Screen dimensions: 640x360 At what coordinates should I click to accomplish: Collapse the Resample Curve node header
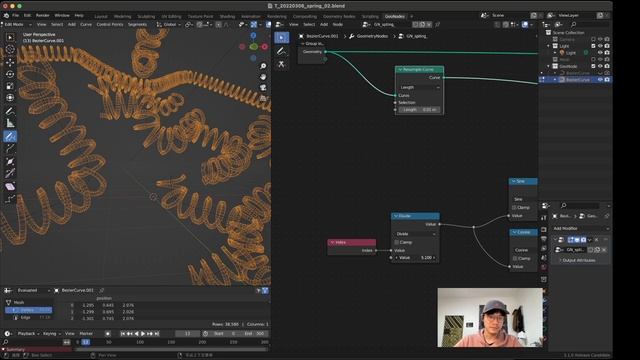tap(400, 70)
